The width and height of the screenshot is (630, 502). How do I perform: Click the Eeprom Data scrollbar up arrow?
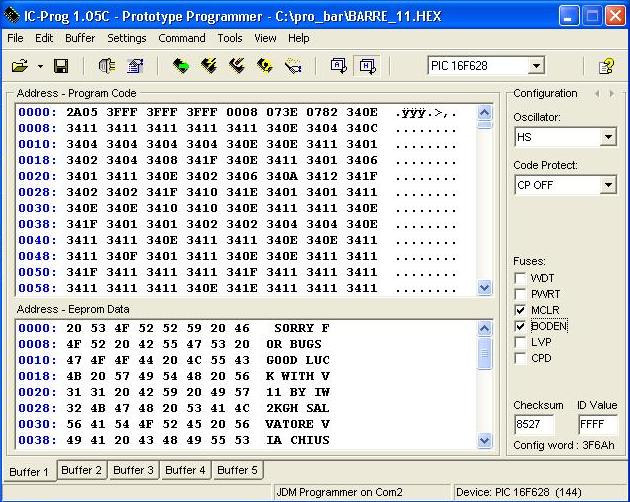pyautogui.click(x=485, y=329)
